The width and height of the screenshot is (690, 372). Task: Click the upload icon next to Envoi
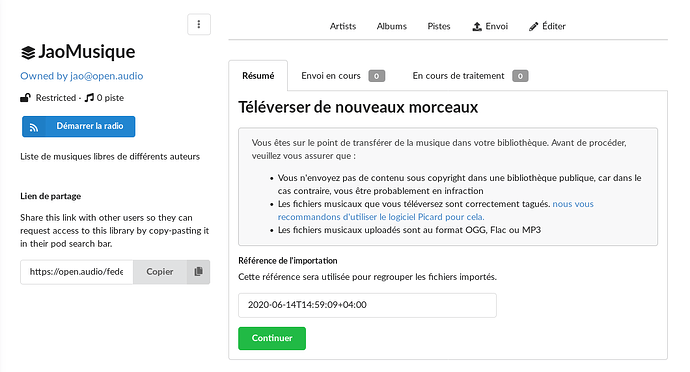[x=477, y=26]
